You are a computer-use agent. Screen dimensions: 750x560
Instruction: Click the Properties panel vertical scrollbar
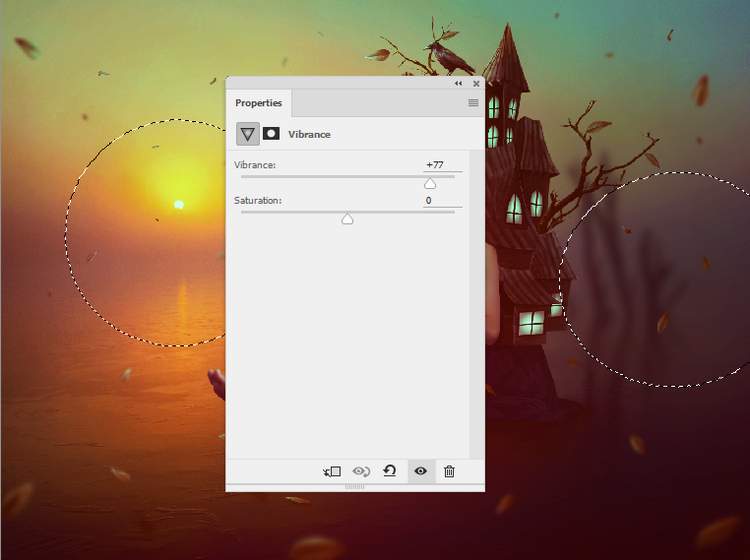tap(476, 304)
